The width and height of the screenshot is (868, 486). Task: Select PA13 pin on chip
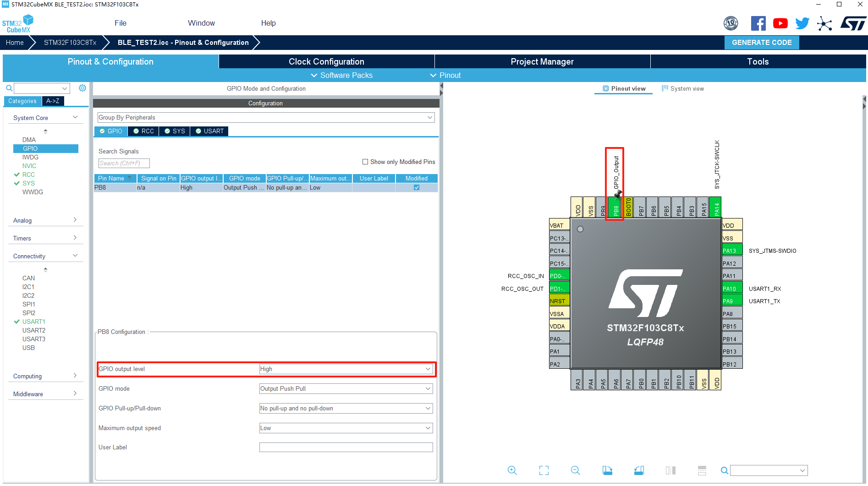click(x=732, y=251)
